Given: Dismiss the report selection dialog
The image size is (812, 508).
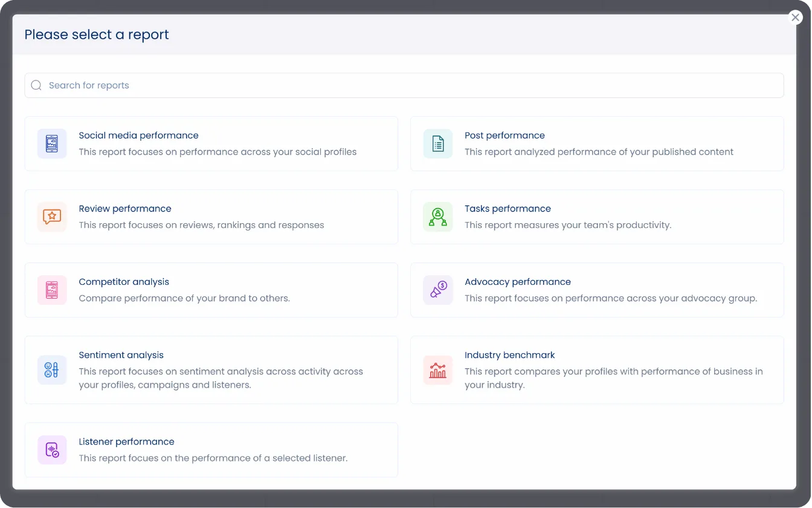Looking at the screenshot, I should [795, 17].
